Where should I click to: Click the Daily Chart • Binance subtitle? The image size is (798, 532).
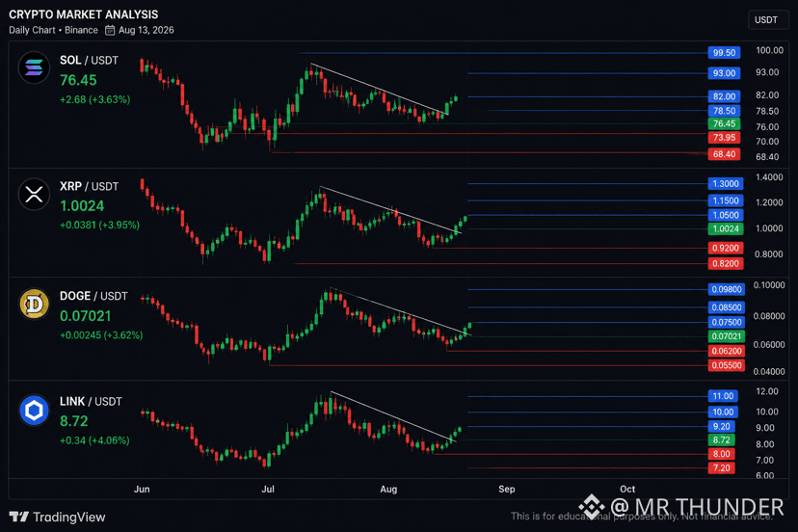pos(53,30)
